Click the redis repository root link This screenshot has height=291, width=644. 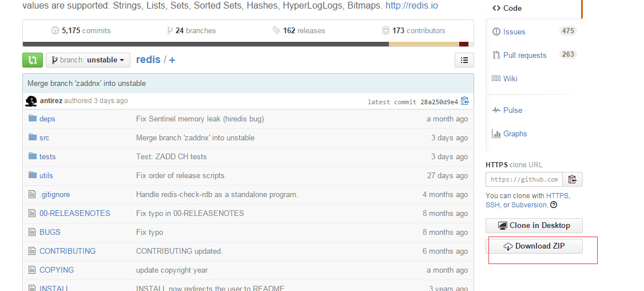[x=148, y=60]
